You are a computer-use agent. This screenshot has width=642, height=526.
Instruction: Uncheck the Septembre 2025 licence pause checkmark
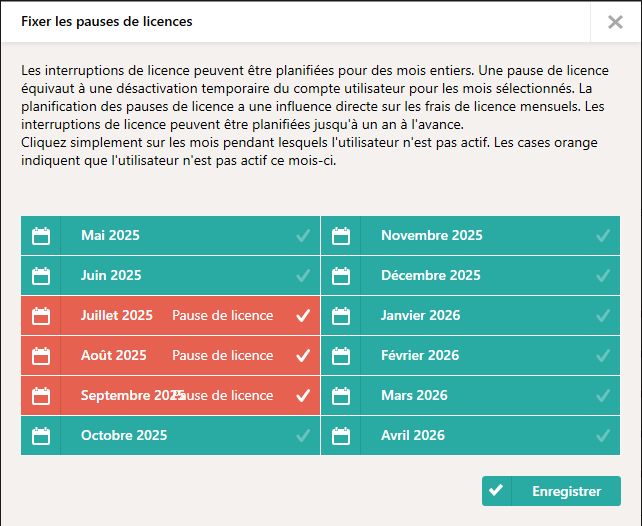303,395
